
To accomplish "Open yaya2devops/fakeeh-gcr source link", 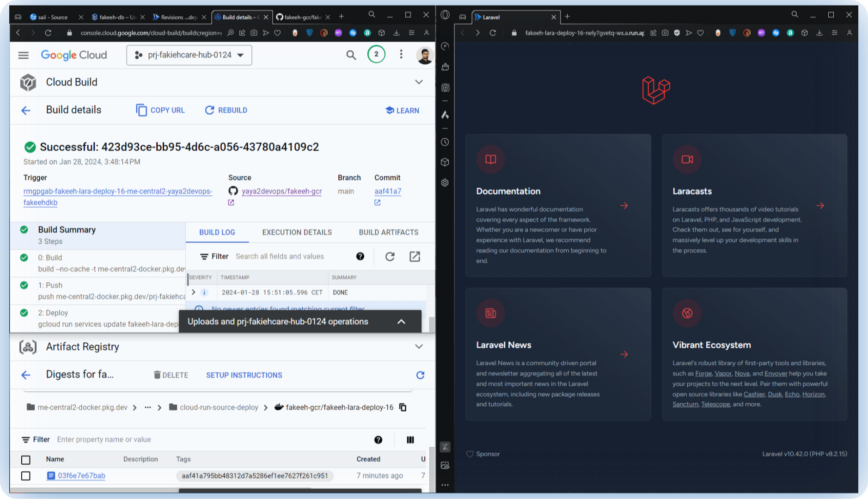I will 281,191.
